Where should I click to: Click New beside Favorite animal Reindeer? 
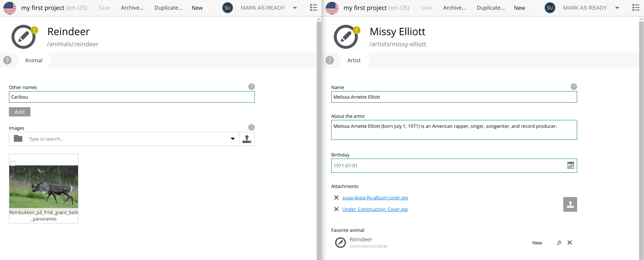pos(537,243)
